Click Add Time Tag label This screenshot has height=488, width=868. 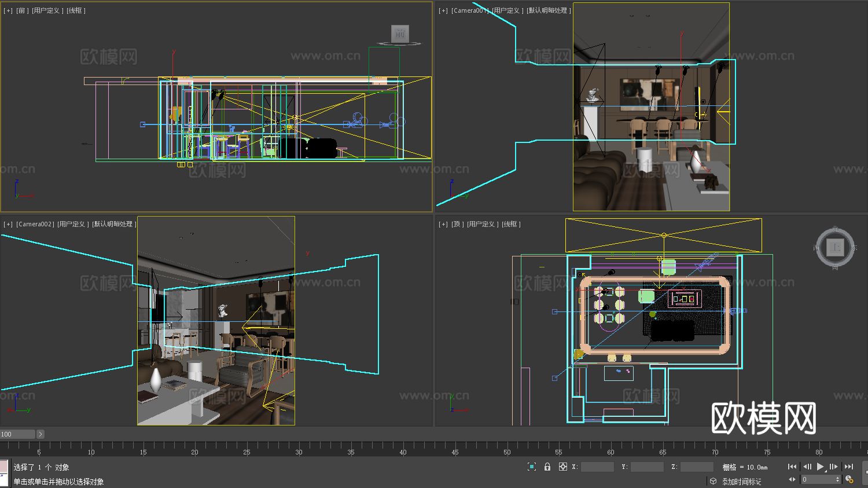coord(741,481)
